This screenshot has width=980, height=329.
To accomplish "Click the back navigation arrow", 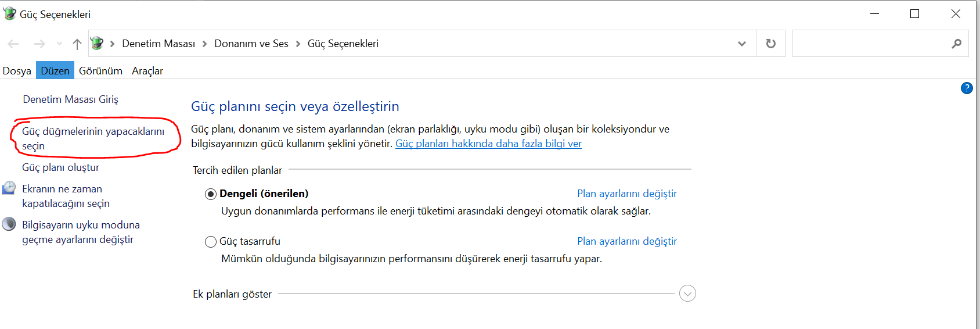I will [x=13, y=44].
